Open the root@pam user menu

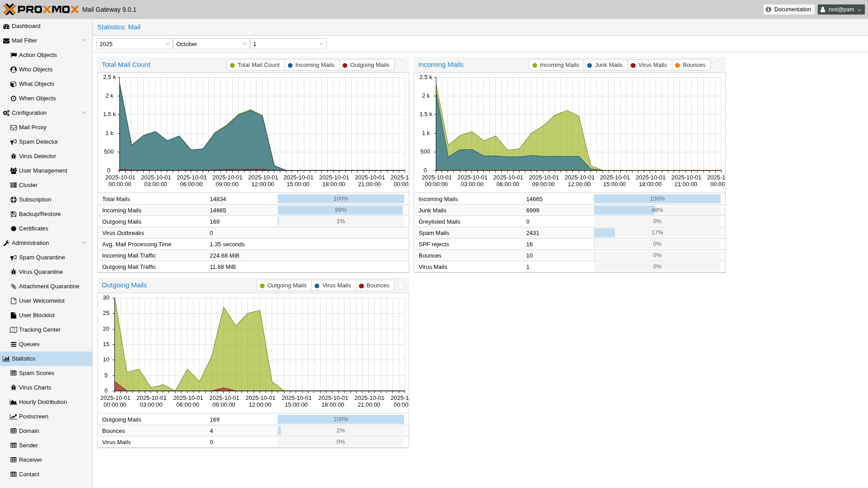click(840, 9)
